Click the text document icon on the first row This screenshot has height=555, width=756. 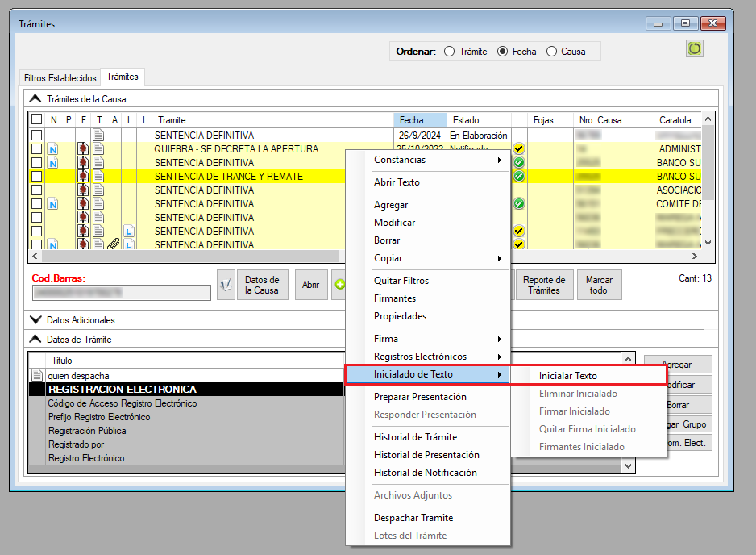tap(98, 136)
